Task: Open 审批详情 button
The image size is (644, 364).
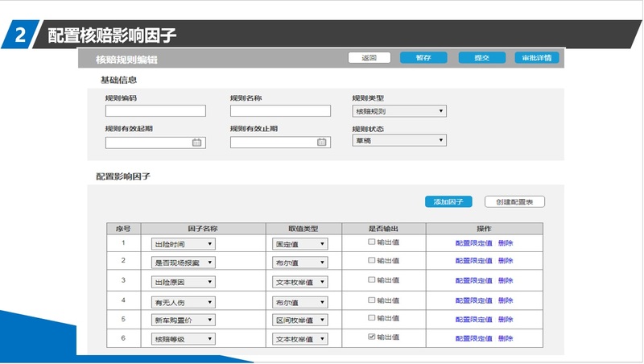Action: (x=537, y=58)
